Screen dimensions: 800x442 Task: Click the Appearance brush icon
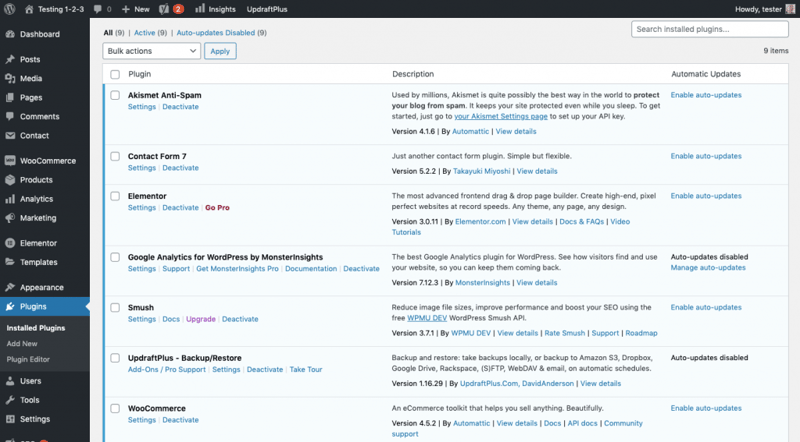(10, 287)
